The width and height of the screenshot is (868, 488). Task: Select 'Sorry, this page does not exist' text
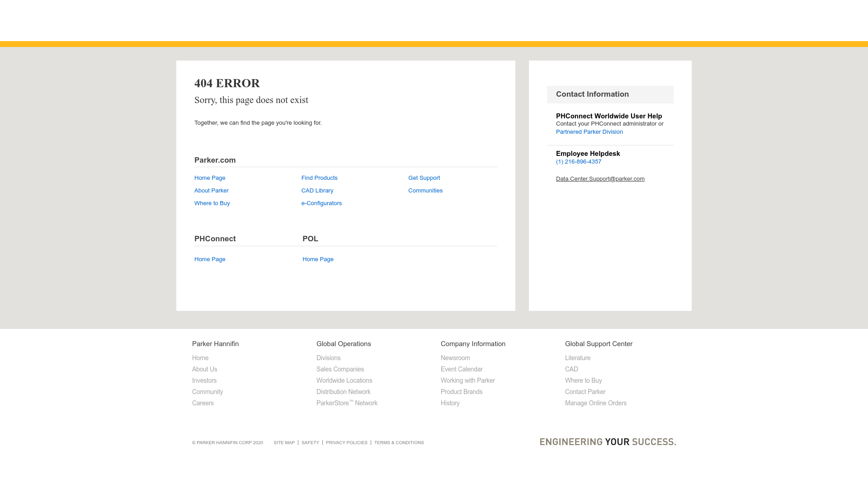[x=251, y=100]
